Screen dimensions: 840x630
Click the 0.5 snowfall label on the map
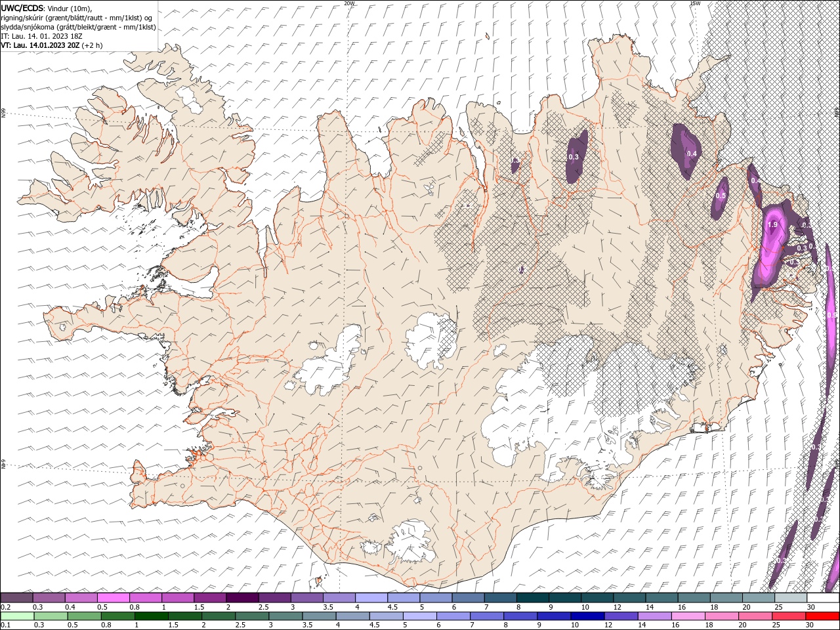(x=721, y=196)
